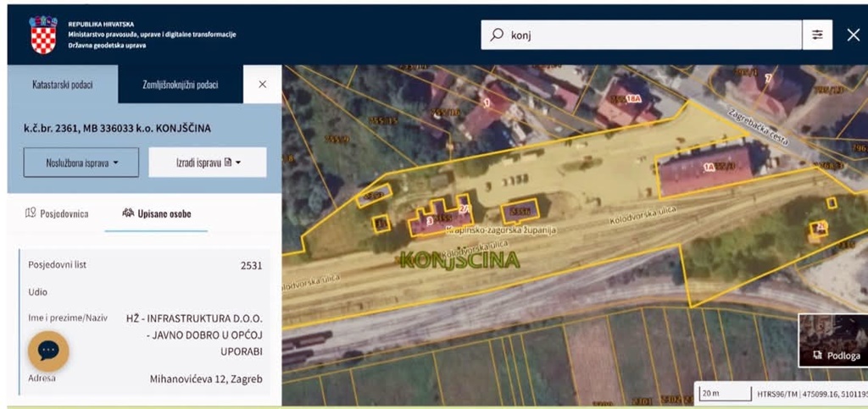The width and height of the screenshot is (868, 409).
Task: Click the Croatian coat of arms logo
Action: pyautogui.click(x=43, y=35)
